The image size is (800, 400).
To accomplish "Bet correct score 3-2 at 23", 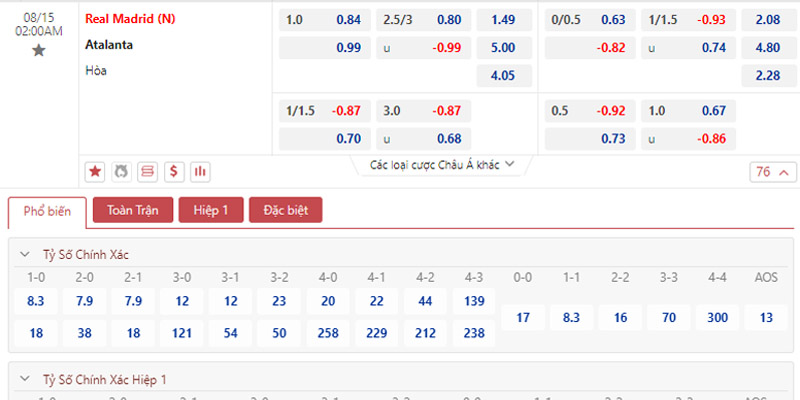I will 279,302.
